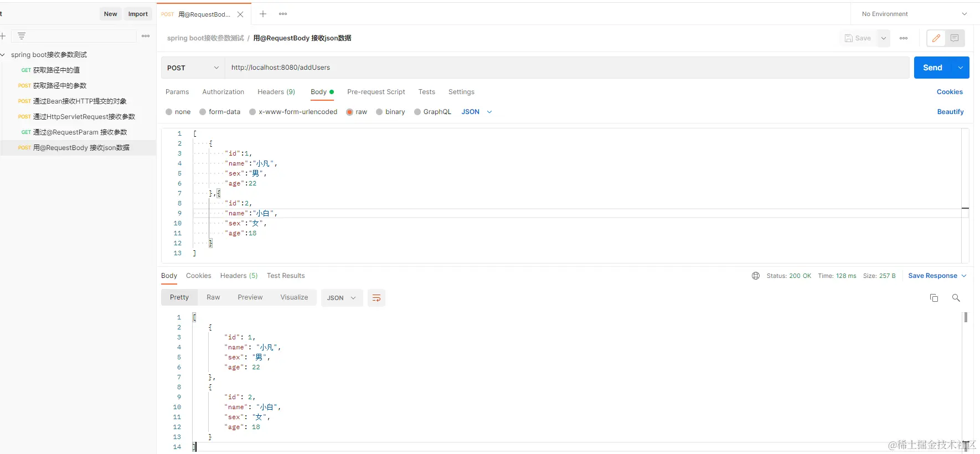Click the sidebar filter icon

click(x=22, y=36)
